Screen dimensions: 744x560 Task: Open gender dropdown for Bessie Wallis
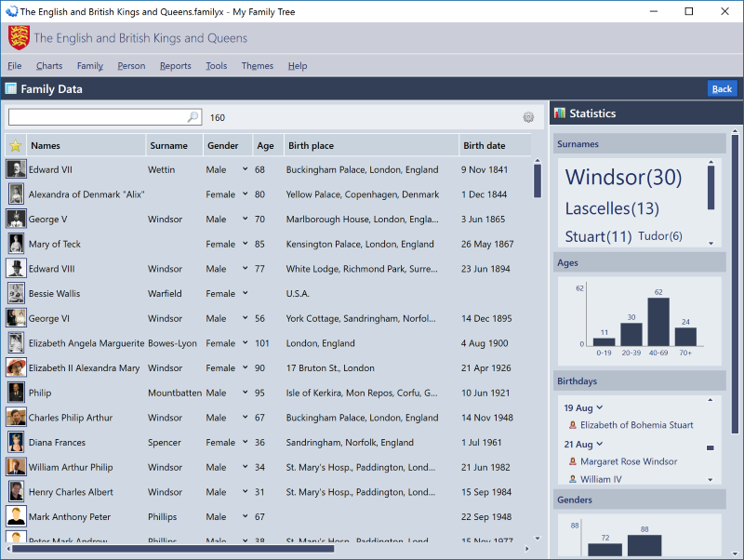point(246,293)
